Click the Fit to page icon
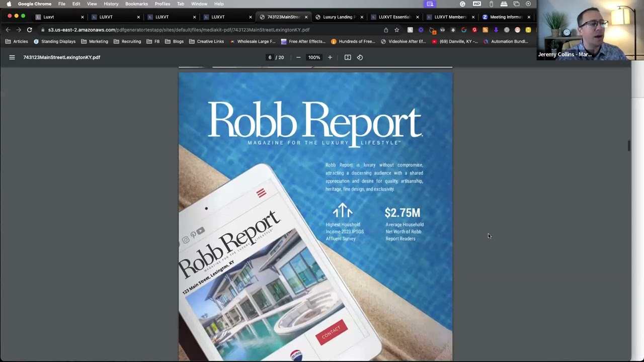Viewport: 644px width, 362px height. [x=348, y=57]
